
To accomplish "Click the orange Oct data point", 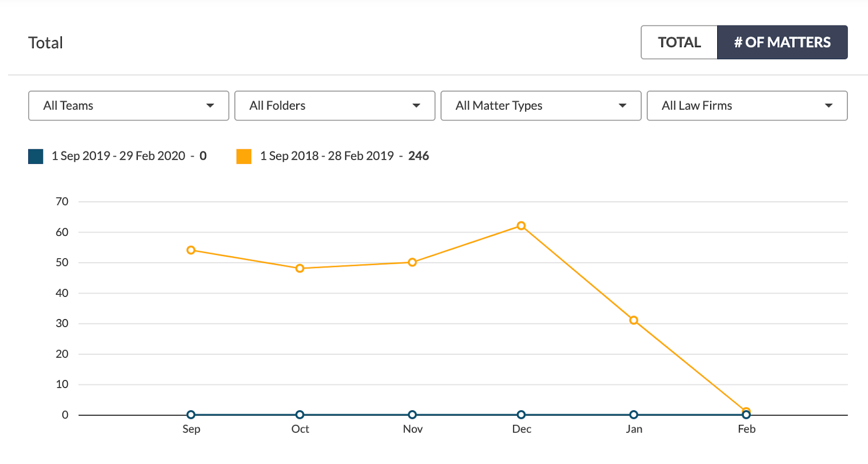I will pos(300,268).
